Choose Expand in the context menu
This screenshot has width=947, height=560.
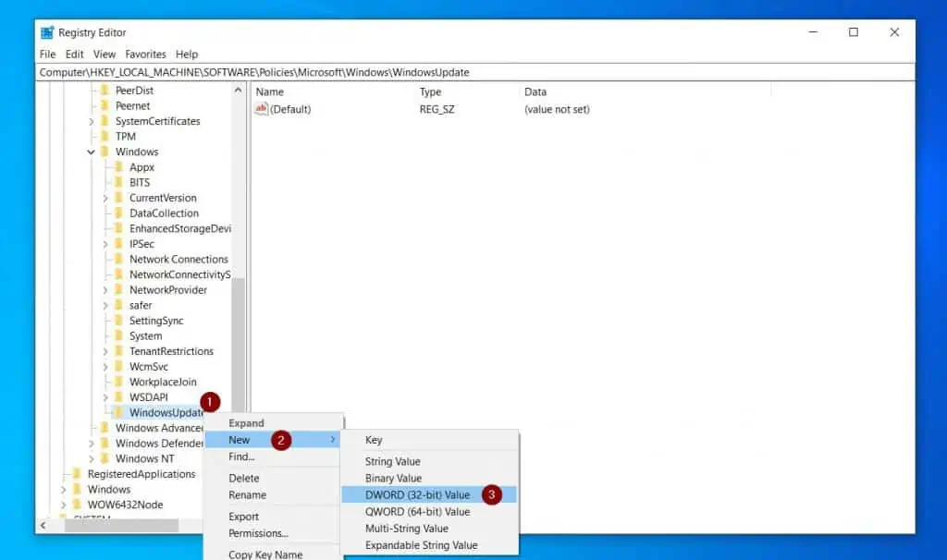273,423
